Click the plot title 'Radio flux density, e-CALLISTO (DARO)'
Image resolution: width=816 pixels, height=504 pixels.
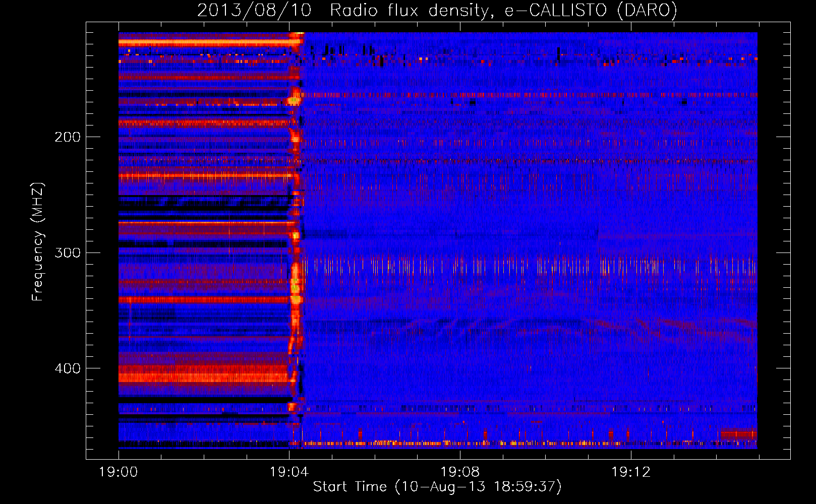pyautogui.click(x=504, y=11)
